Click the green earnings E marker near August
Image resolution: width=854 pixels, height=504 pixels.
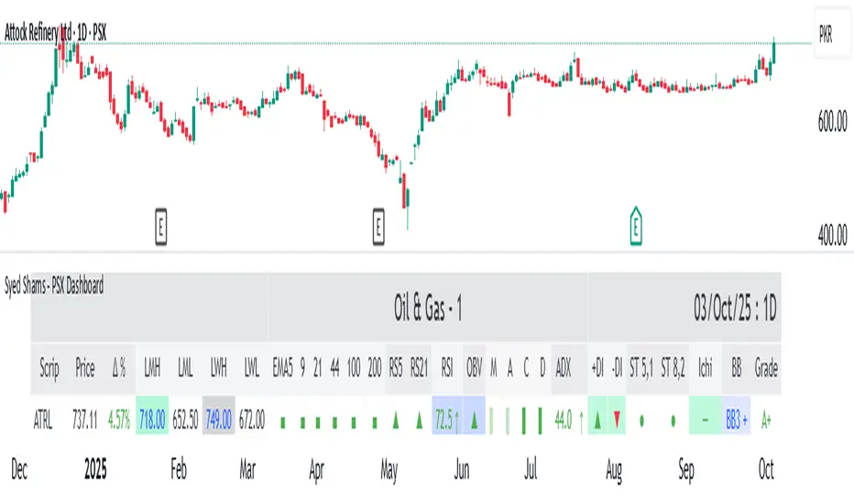636,225
